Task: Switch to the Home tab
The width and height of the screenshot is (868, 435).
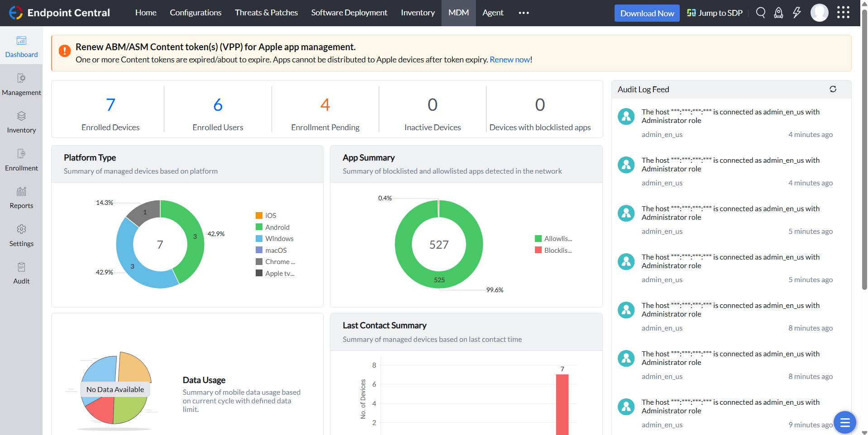Action: [146, 13]
